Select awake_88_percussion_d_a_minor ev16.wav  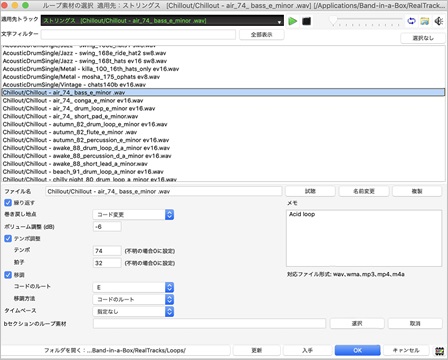(x=223, y=156)
